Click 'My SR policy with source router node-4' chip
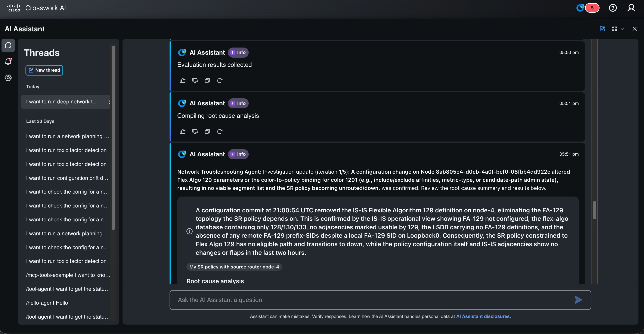Image resolution: width=644 pixels, height=334 pixels. [234, 267]
